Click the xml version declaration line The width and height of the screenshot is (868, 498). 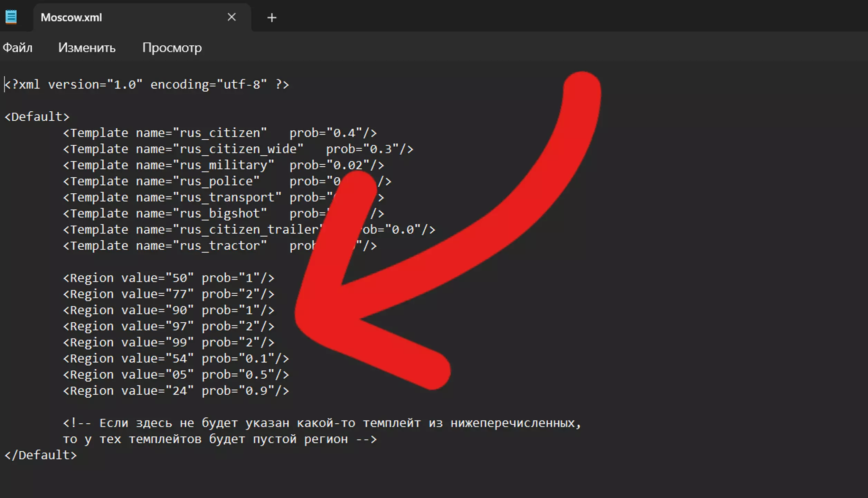click(x=147, y=85)
